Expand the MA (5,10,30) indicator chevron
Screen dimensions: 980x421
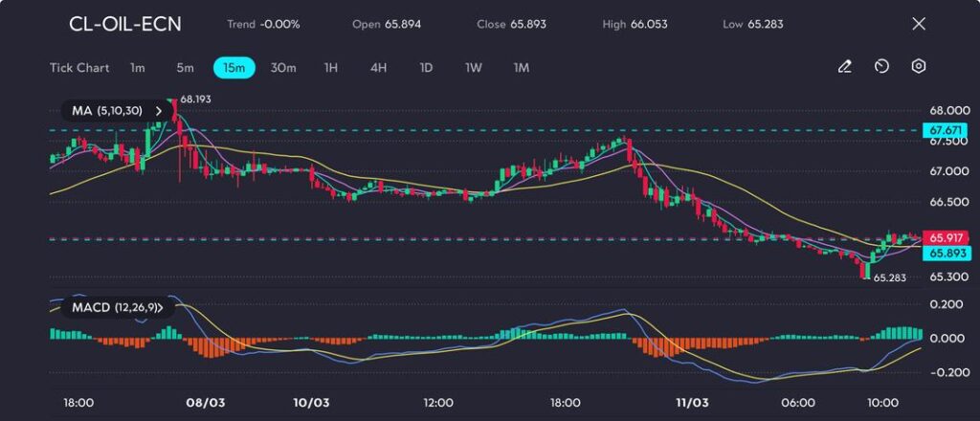click(x=159, y=111)
